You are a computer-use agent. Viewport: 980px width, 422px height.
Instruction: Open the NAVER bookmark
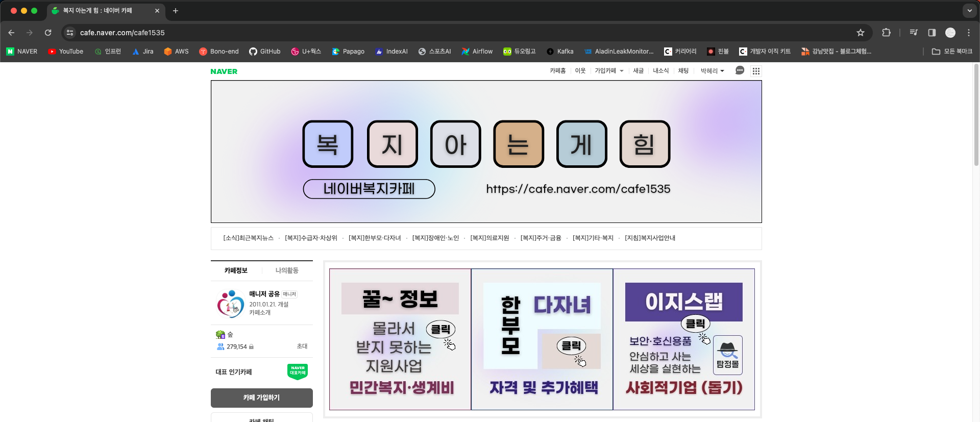[x=22, y=52]
